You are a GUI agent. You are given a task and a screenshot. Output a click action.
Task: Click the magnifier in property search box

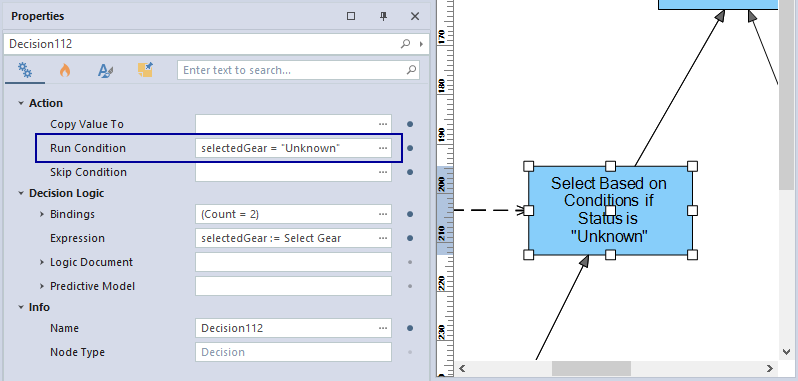(411, 70)
